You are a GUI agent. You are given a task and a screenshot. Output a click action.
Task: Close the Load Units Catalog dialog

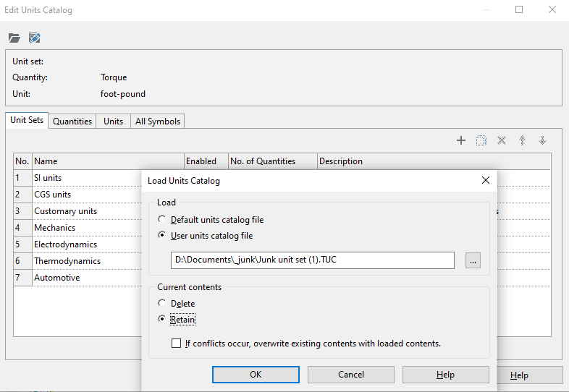(x=484, y=181)
